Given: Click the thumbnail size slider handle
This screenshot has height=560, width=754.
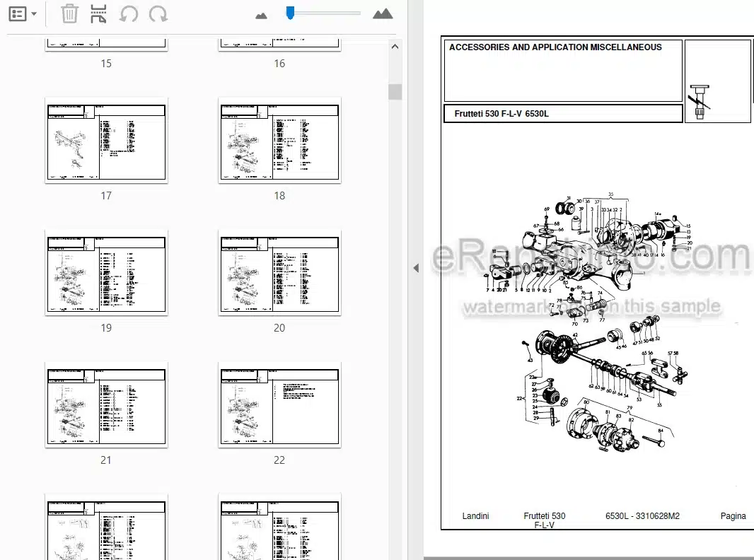Looking at the screenshot, I should coord(290,13).
